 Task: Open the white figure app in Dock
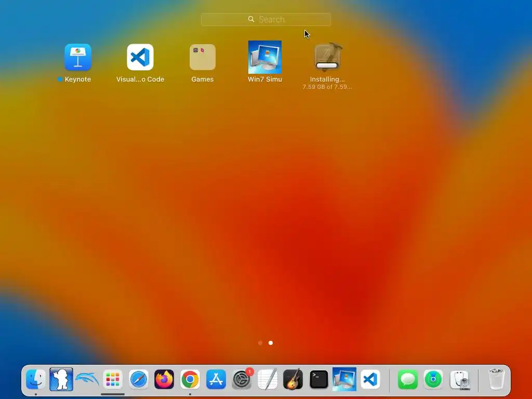(61, 379)
